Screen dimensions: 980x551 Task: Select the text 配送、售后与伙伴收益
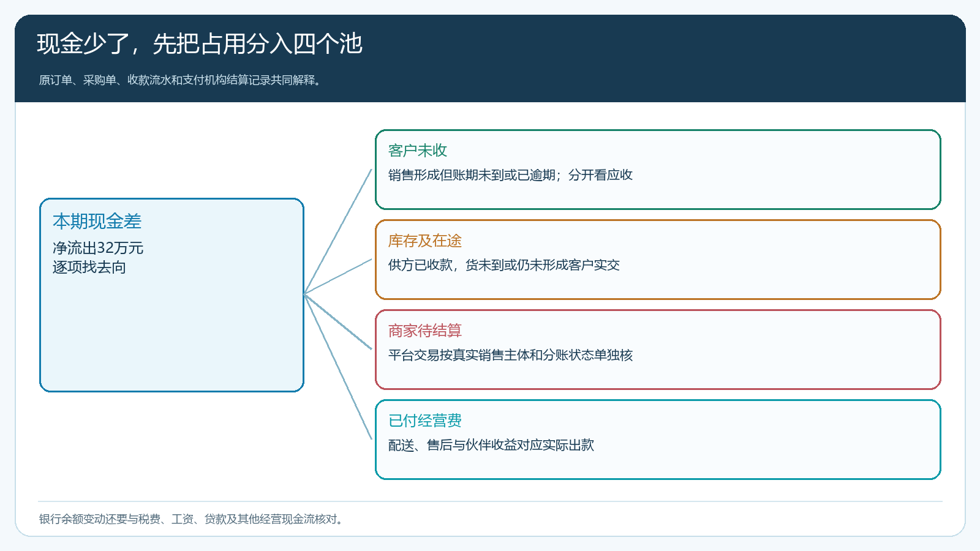pyautogui.click(x=453, y=445)
